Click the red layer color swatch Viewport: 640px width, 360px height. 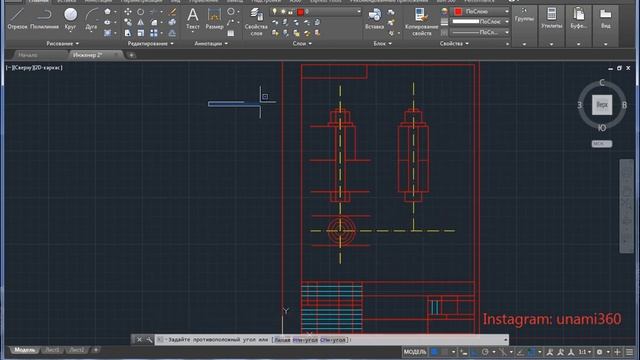point(300,12)
